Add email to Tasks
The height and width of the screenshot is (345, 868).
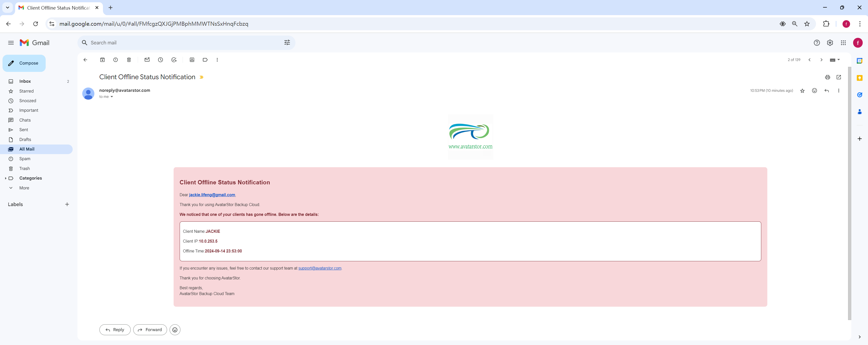point(174,60)
